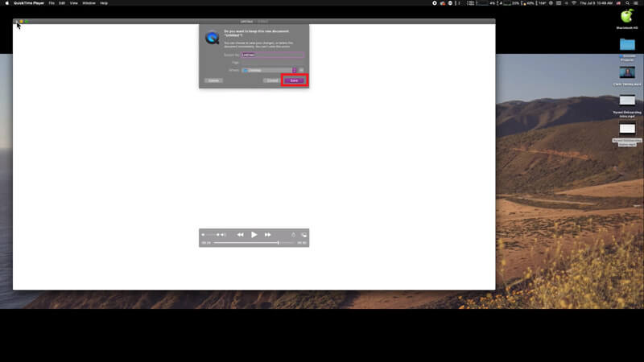644x362 pixels.
Task: Open the share icon in playback bar
Action: (x=293, y=235)
